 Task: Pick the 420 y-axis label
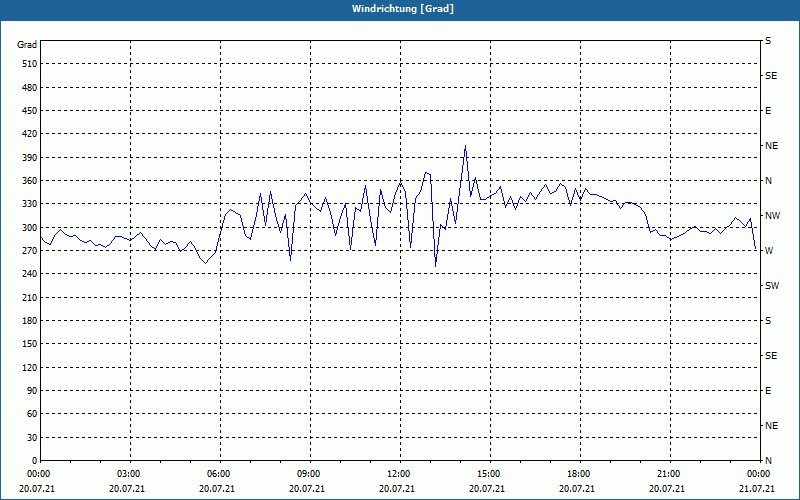(30, 134)
